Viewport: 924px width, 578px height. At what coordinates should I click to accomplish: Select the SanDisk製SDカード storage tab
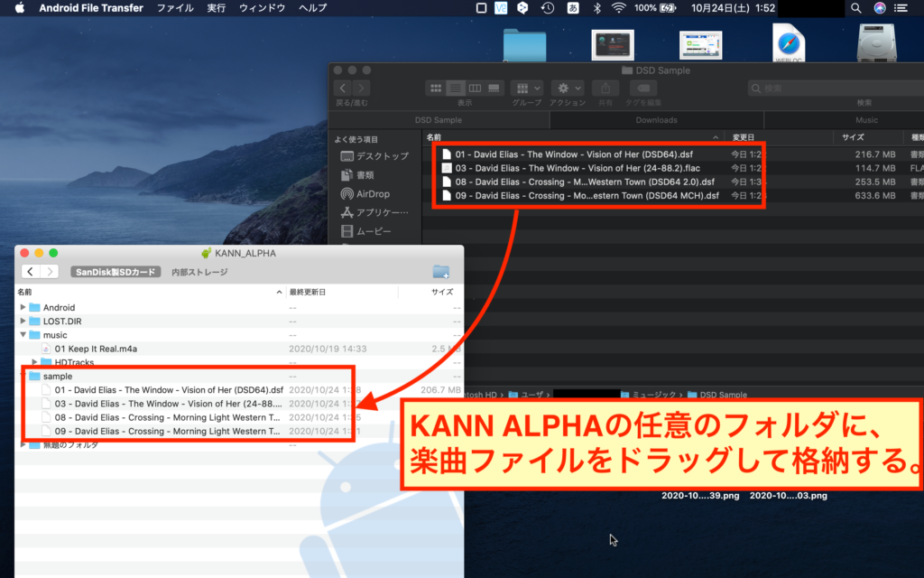(x=115, y=272)
